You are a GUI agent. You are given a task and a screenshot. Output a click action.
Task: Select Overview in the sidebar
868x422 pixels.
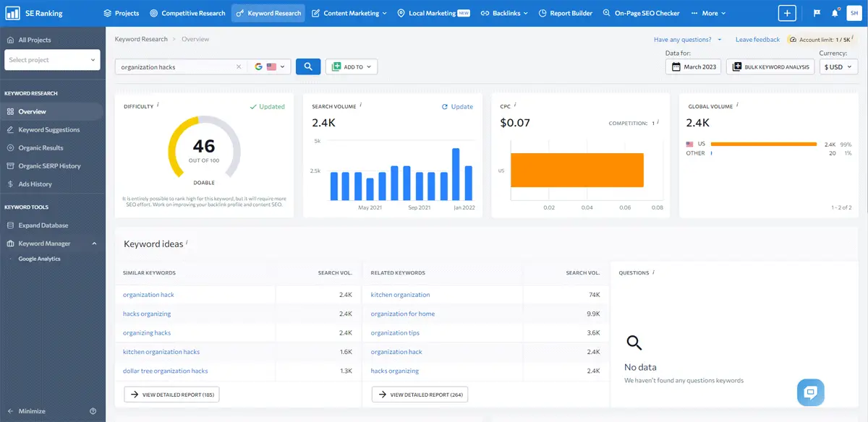(x=51, y=111)
